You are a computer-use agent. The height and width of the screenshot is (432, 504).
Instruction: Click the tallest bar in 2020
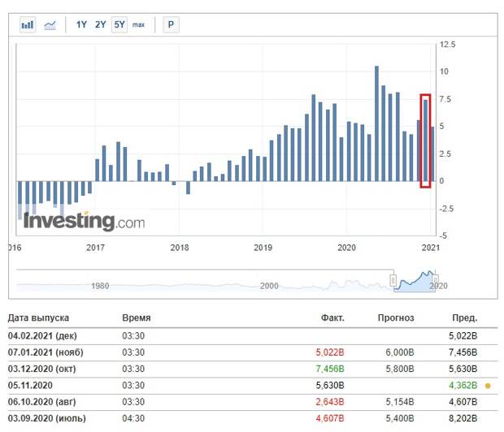[376, 123]
